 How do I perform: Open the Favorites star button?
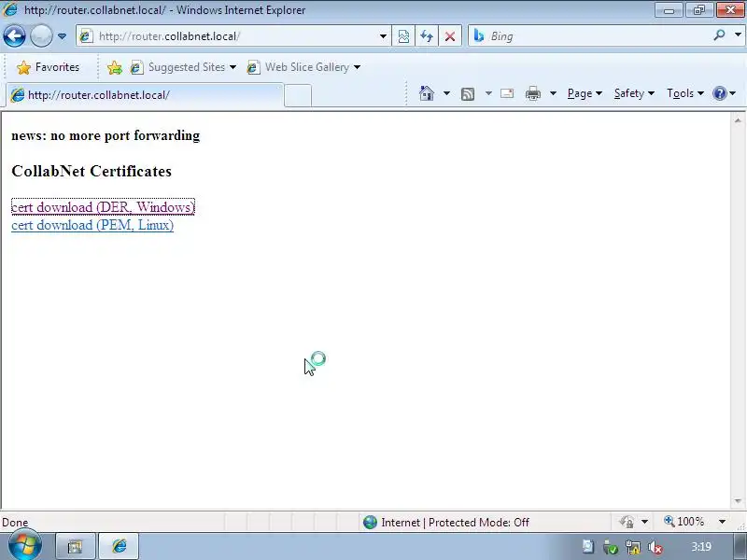(48, 67)
